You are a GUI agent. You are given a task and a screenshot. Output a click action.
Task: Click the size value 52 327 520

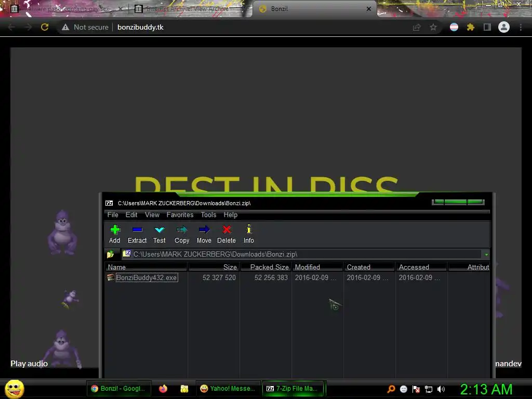tap(219, 277)
